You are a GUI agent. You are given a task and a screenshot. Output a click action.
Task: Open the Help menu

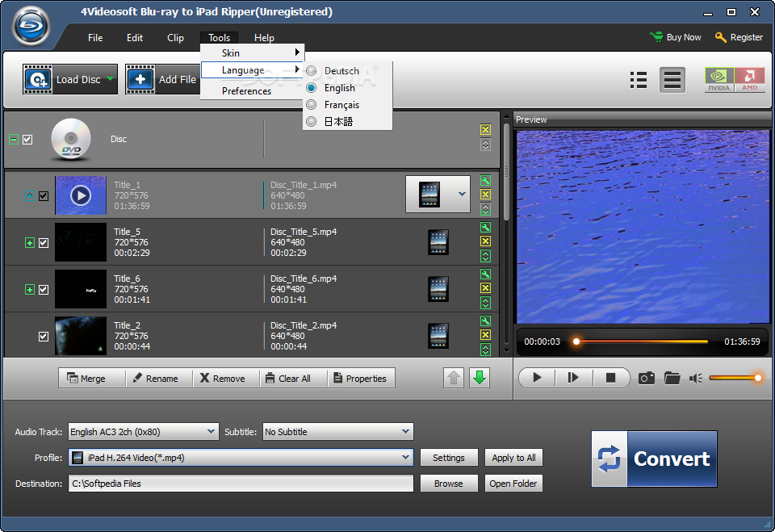click(264, 38)
